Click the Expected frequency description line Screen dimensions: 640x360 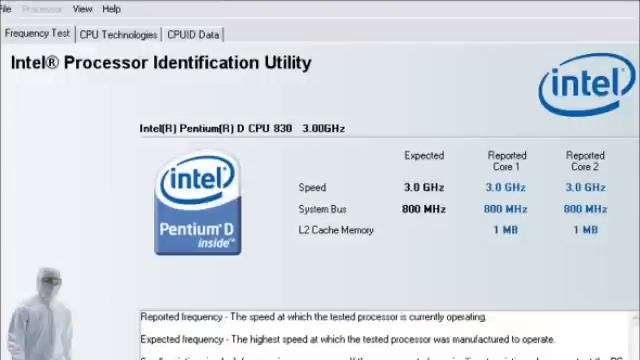pyautogui.click(x=348, y=340)
